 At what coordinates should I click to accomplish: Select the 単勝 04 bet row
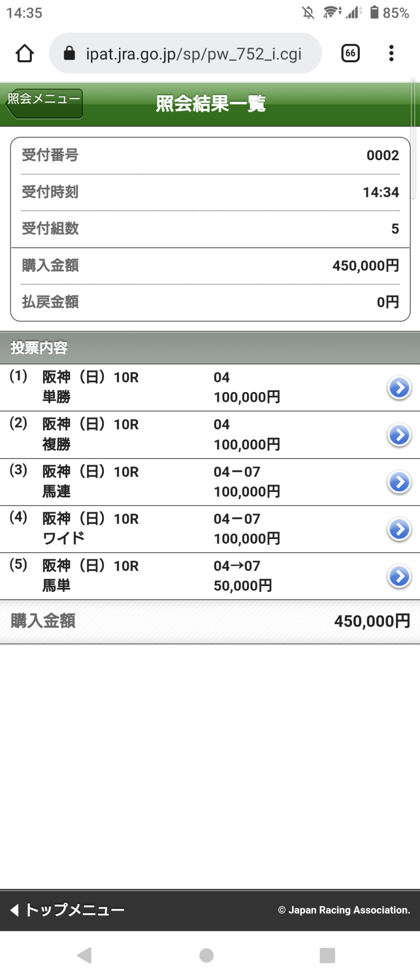[x=210, y=388]
